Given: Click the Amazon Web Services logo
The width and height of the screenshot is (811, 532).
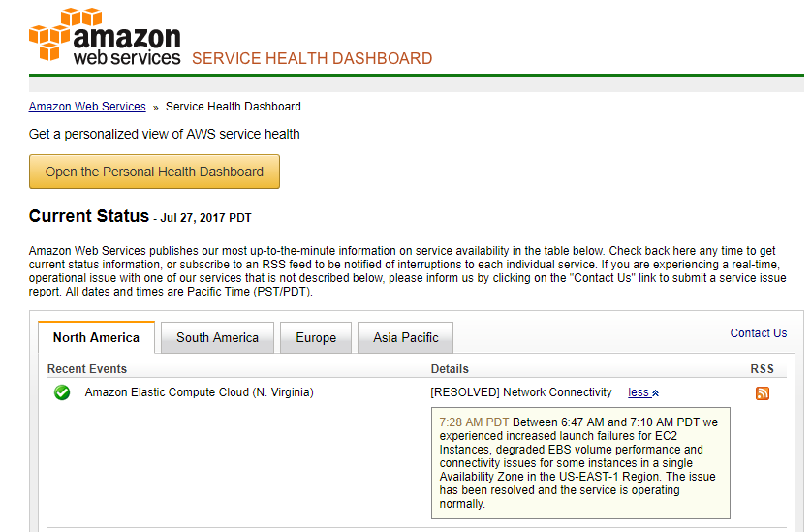Looking at the screenshot, I should (x=105, y=37).
